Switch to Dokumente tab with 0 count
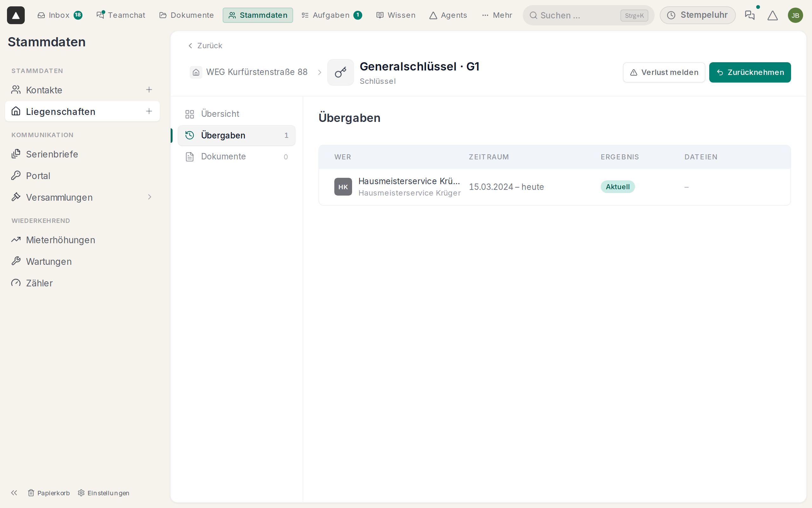This screenshot has height=508, width=812. [237, 157]
